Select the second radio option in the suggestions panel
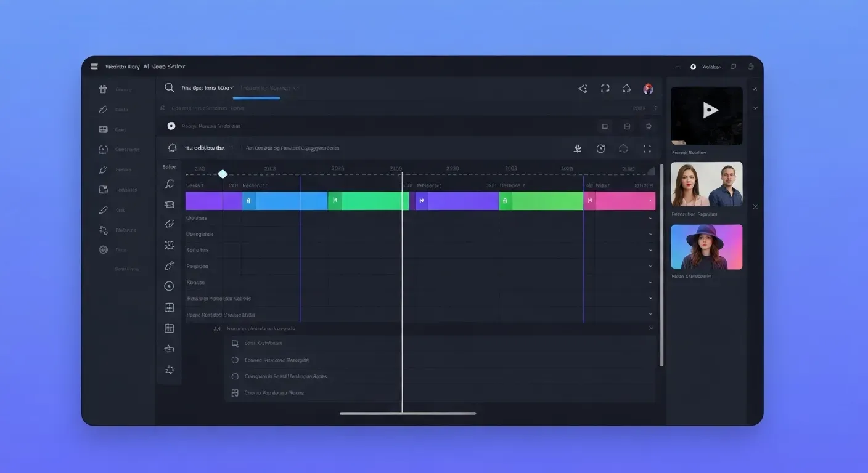868x473 pixels. click(235, 376)
